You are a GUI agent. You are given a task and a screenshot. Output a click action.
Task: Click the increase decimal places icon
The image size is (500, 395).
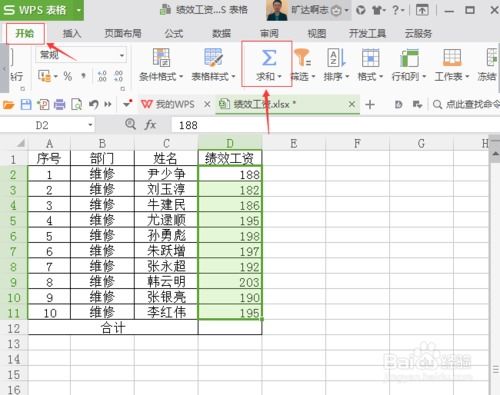tap(102, 76)
